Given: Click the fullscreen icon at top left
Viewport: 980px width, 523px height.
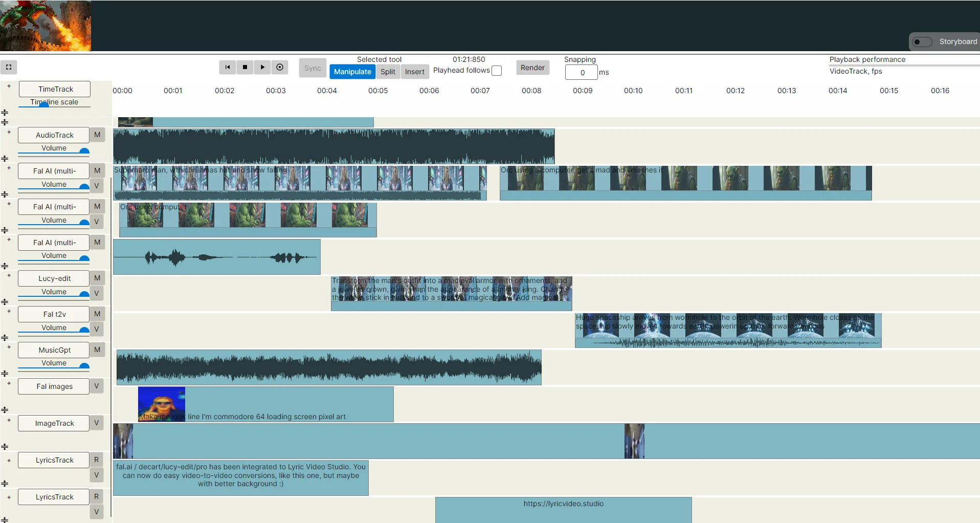Looking at the screenshot, I should click(9, 67).
